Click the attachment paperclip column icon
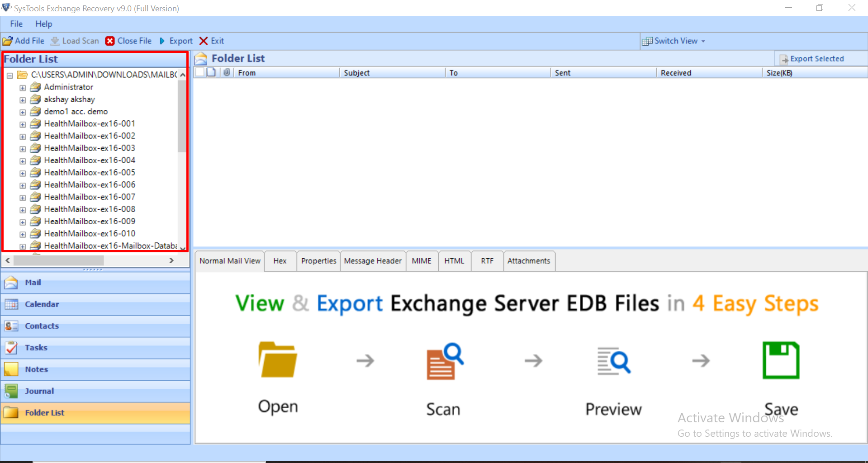 (x=227, y=72)
